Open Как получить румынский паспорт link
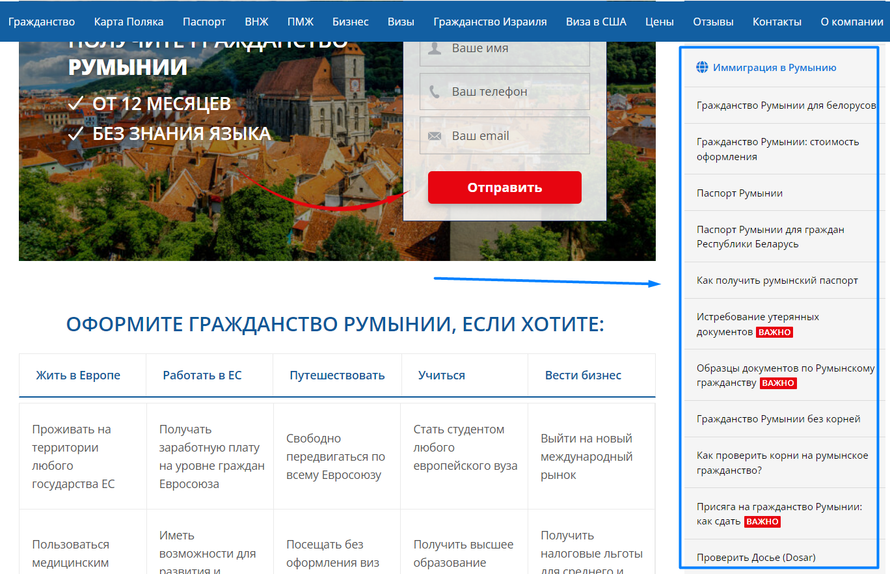Viewport: 890px width, 574px height. click(x=777, y=280)
